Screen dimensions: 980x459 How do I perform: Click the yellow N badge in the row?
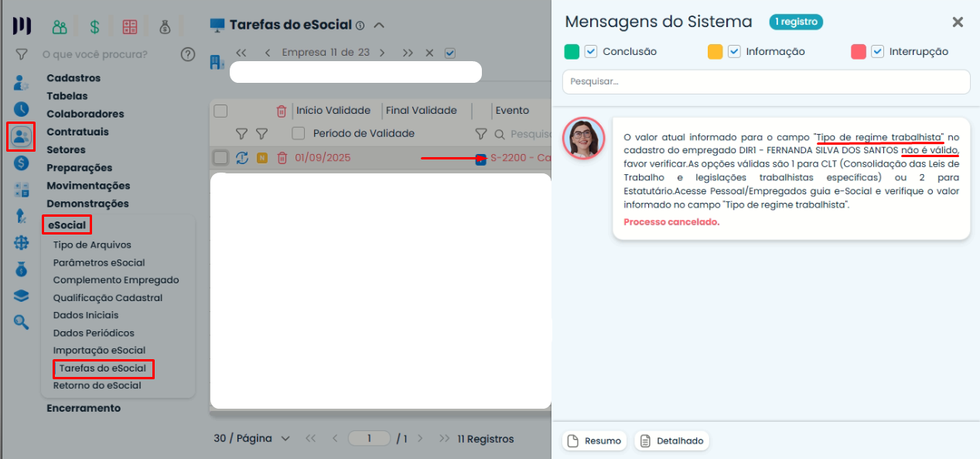point(262,158)
